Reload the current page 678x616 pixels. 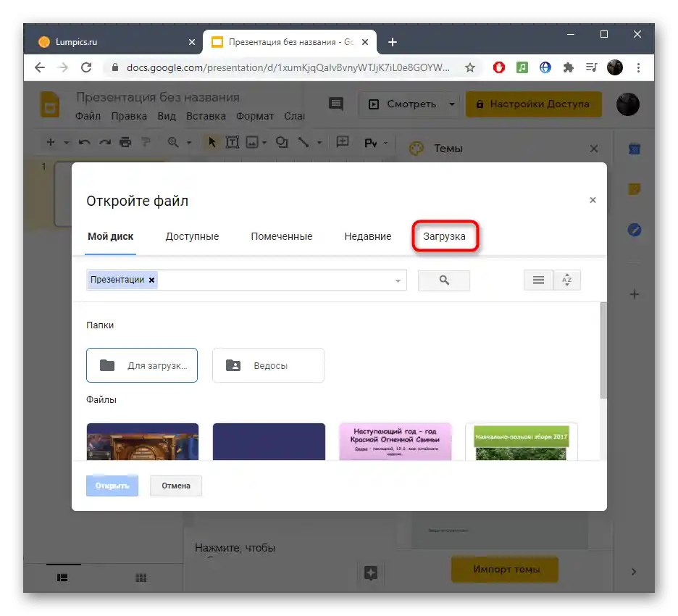coord(86,67)
